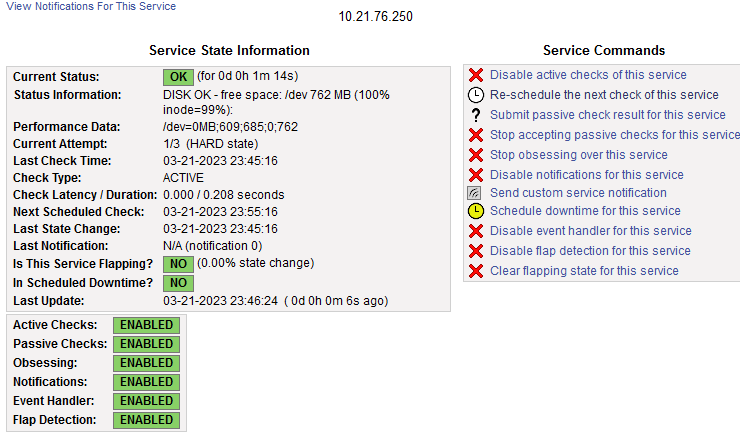Image resolution: width=740 pixels, height=445 pixels.
Task: Click red X icon beside Disable flap detection
Action: tap(476, 251)
